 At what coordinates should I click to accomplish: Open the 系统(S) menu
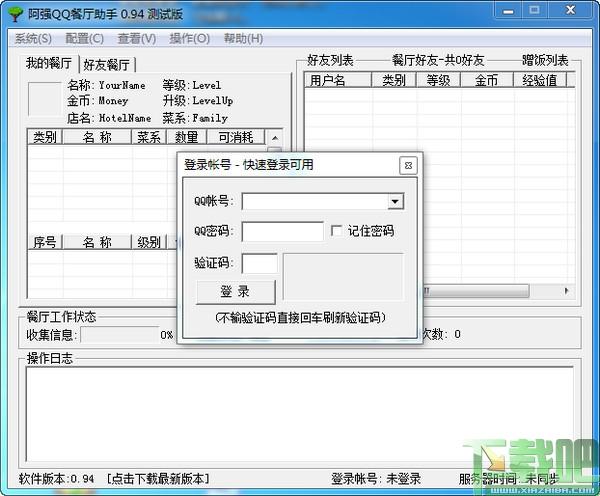coord(33,38)
